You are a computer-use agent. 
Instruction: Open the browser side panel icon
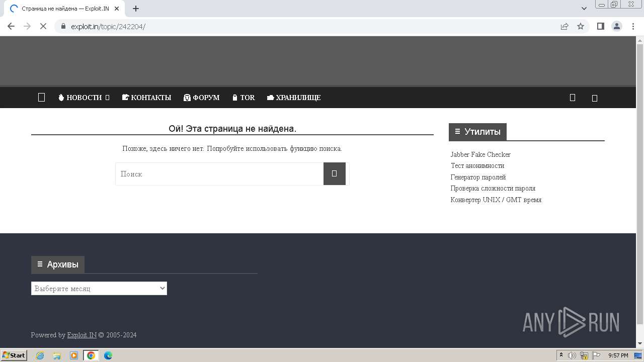[x=600, y=26]
